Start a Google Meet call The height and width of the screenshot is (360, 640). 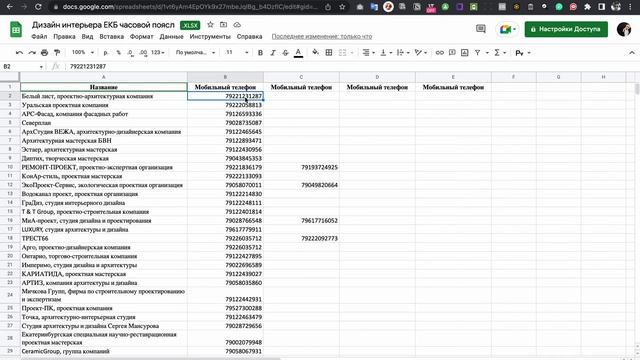(507, 29)
